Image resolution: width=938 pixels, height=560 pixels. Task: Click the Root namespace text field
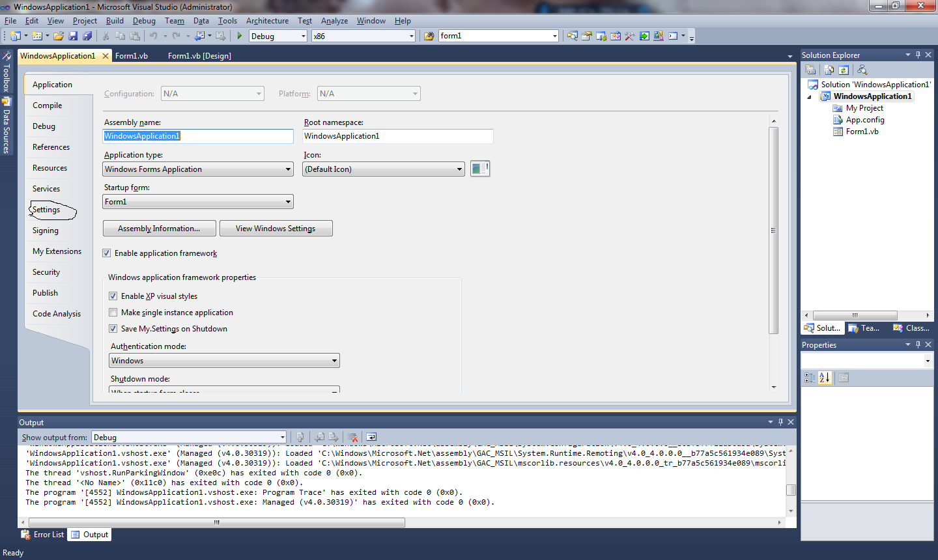click(398, 136)
